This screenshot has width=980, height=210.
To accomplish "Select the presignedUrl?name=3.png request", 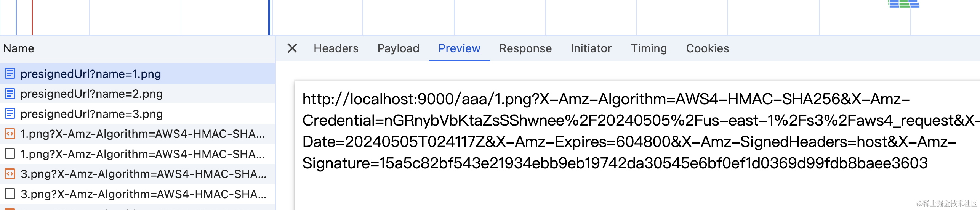I will point(91,114).
